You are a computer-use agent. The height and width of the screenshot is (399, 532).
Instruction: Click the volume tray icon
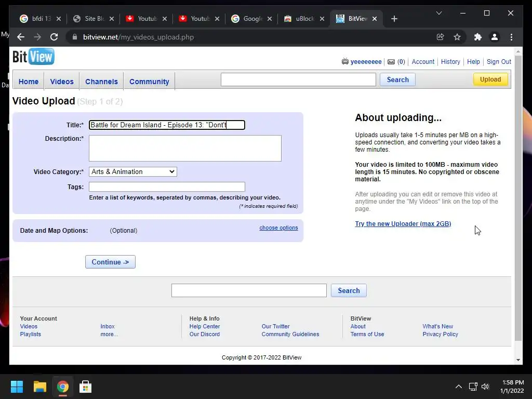486,387
